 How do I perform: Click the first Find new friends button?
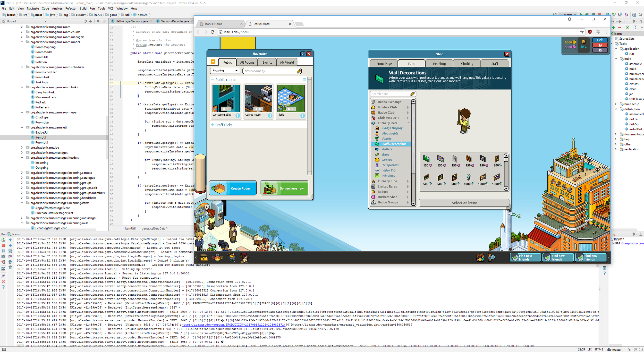pos(525,257)
